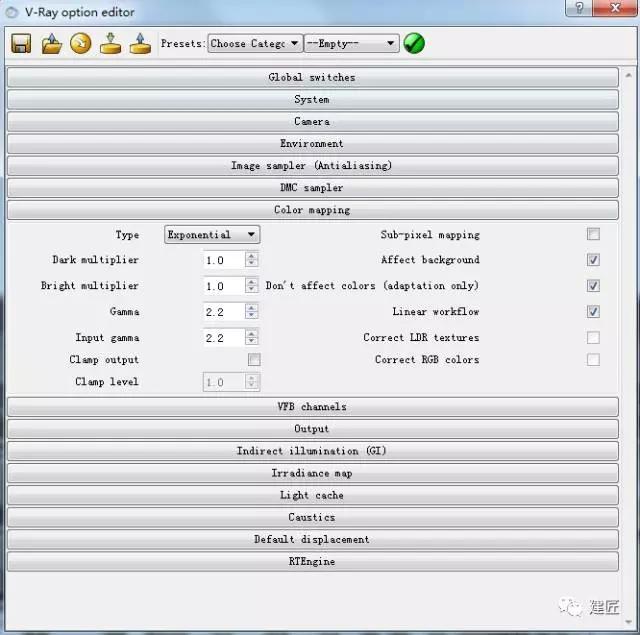Click the Bright multiplier value field

pos(224,286)
